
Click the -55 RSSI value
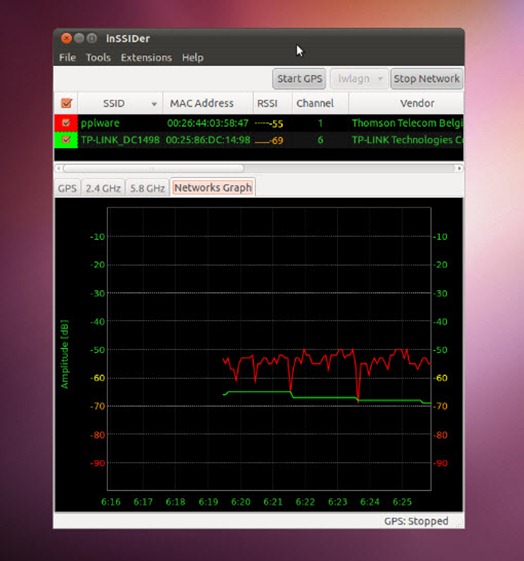click(276, 124)
